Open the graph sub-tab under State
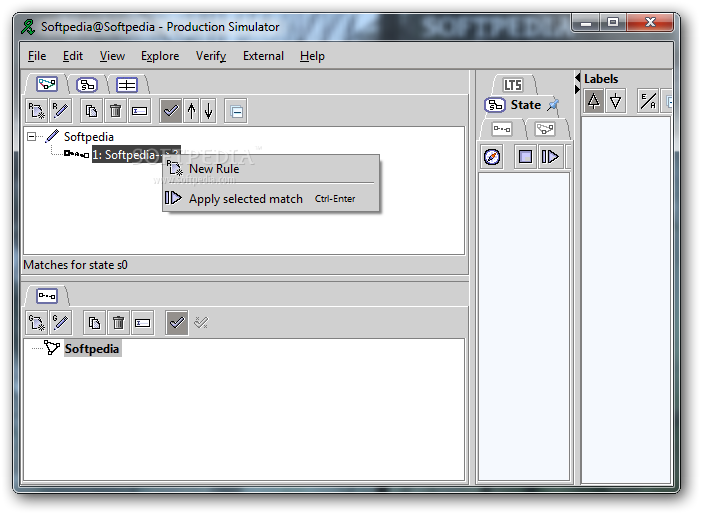This screenshot has height=514, width=701. point(502,129)
